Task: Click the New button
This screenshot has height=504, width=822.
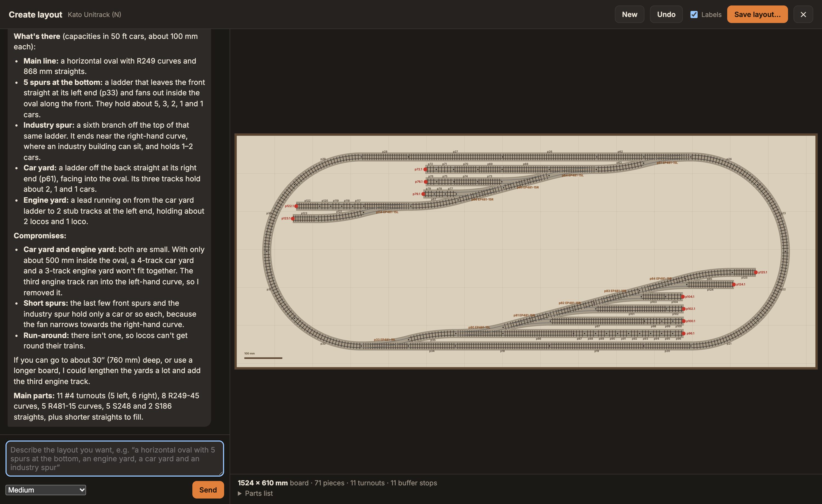Action: coord(629,14)
